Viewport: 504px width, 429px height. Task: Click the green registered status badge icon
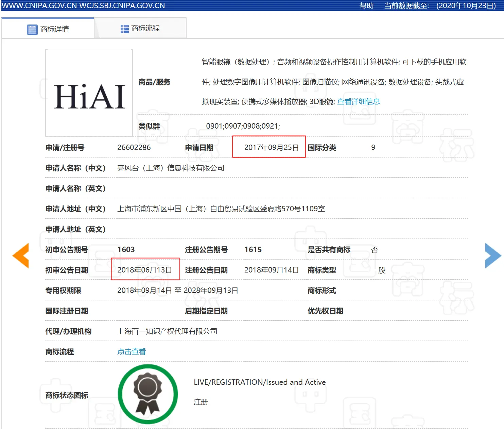(148, 394)
